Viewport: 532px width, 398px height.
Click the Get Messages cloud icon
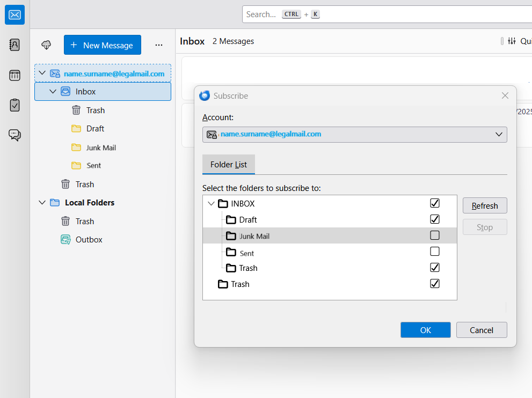click(x=46, y=45)
